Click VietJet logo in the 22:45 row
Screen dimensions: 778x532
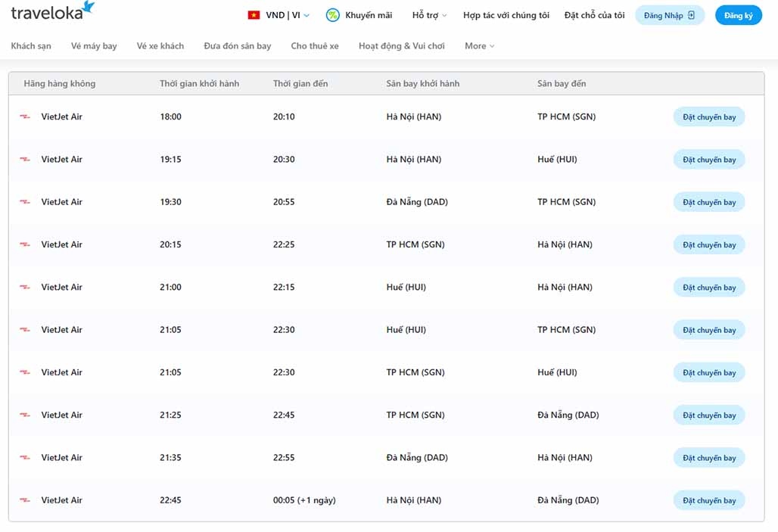pos(25,501)
